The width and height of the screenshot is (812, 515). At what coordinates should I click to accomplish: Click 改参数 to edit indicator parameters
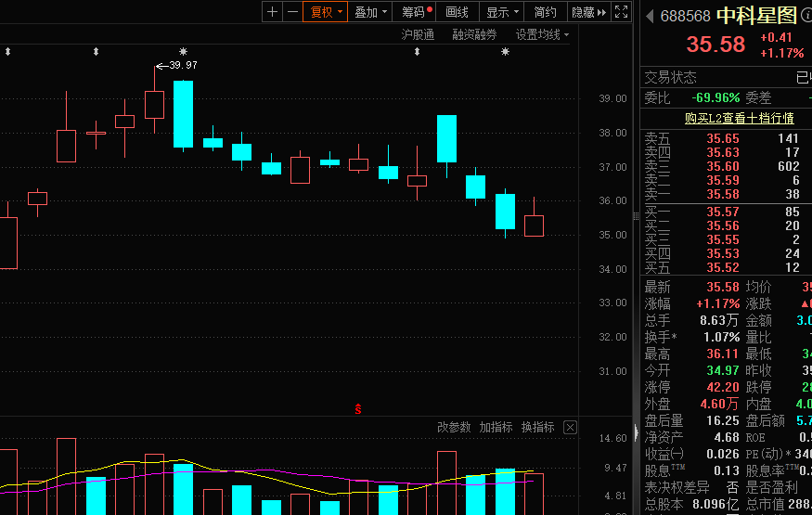click(454, 428)
